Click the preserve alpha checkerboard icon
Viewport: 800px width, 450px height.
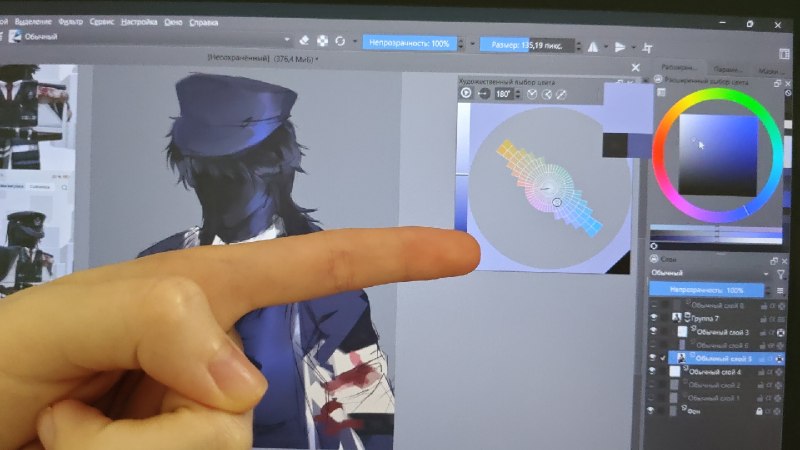(322, 41)
